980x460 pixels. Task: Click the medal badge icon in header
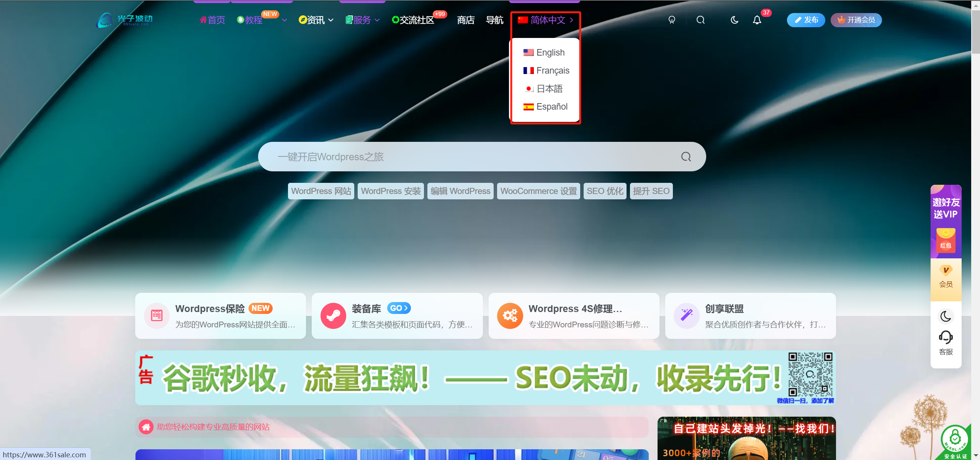[672, 20]
